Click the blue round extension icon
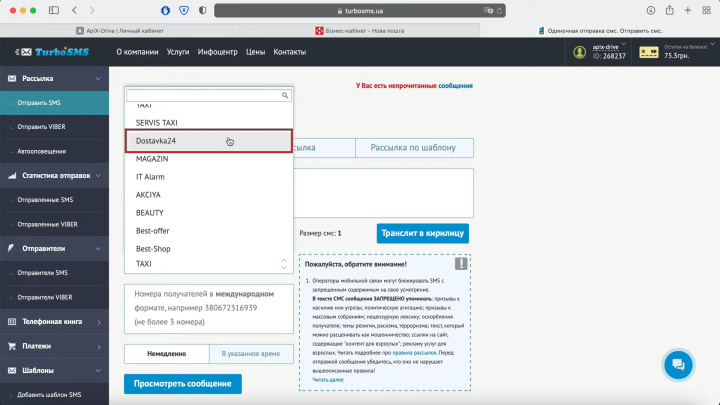720x405 pixels. 165,10
